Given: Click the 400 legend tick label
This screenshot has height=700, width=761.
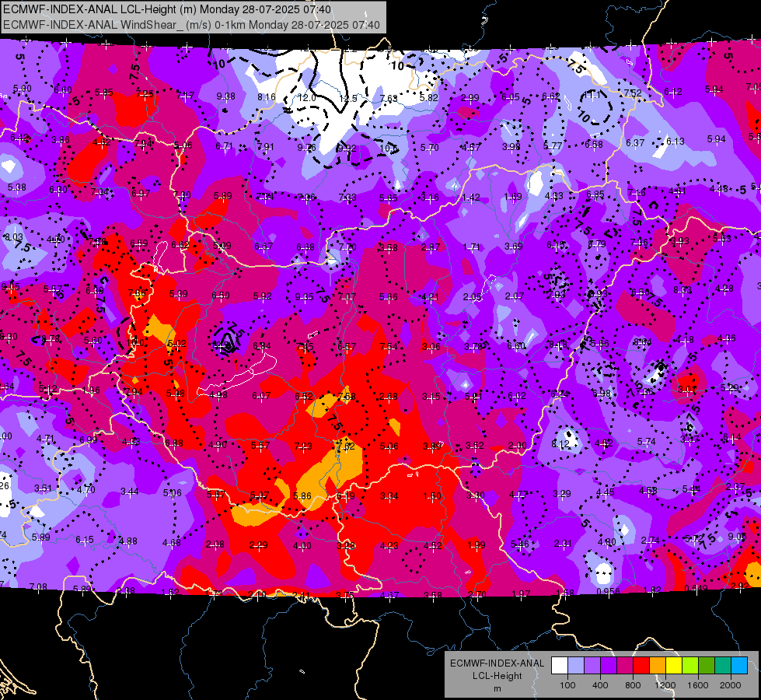Looking at the screenshot, I should coord(600,685).
